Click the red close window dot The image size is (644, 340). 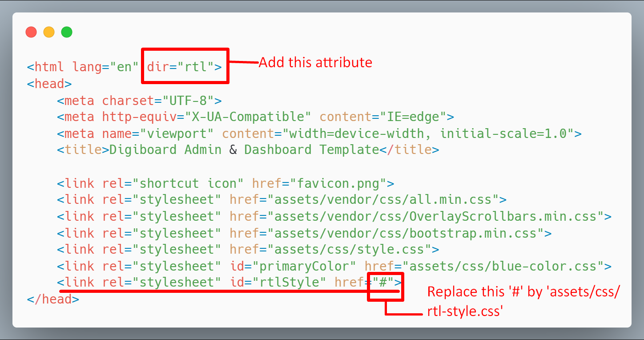[31, 32]
